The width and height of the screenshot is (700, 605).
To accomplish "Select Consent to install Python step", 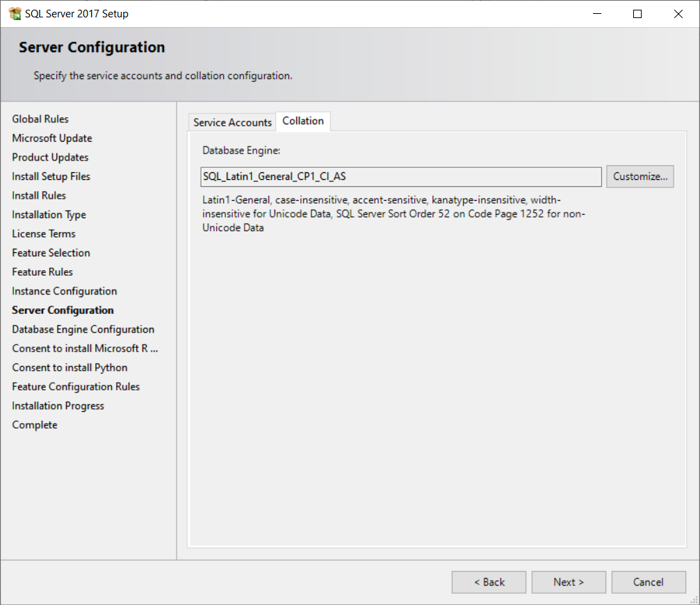I will (70, 367).
